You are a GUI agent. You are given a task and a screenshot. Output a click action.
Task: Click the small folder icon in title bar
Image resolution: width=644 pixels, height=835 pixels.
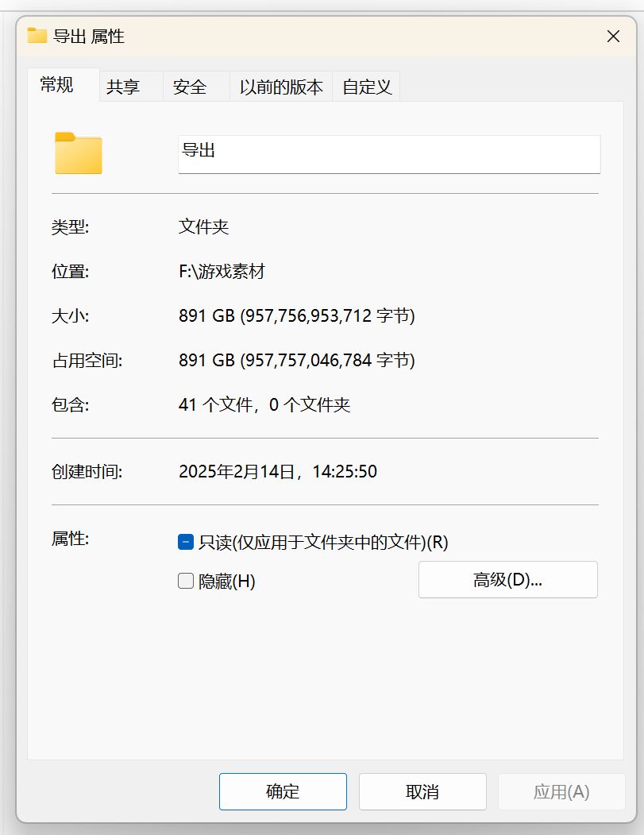[x=37, y=36]
